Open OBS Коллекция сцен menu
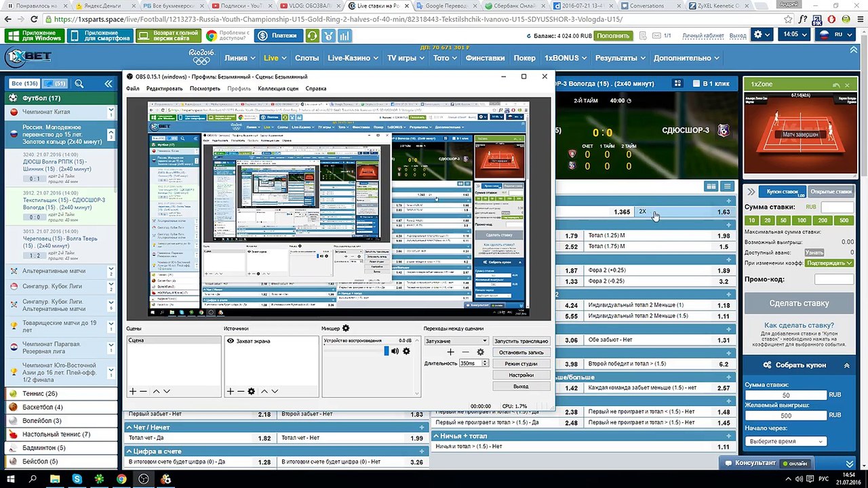 tap(278, 89)
